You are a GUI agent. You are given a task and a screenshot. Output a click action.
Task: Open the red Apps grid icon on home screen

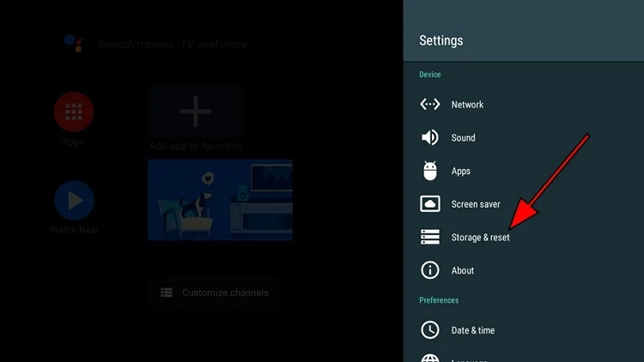[74, 112]
